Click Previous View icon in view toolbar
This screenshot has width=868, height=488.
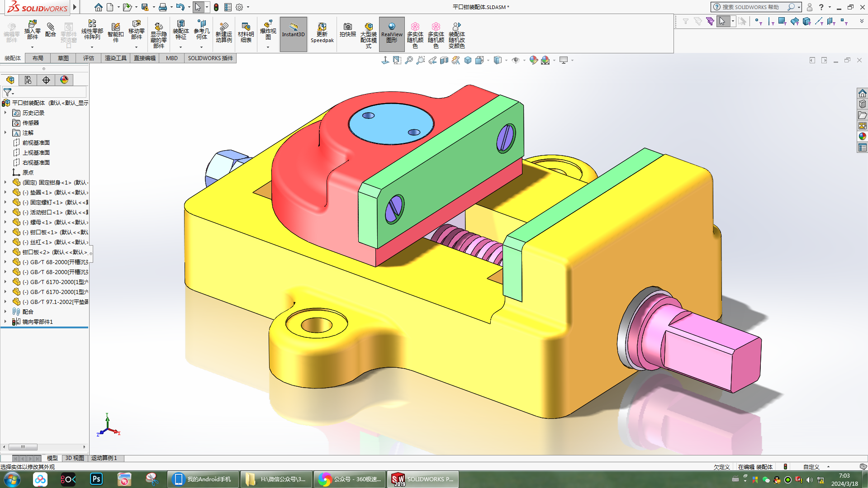tap(432, 60)
